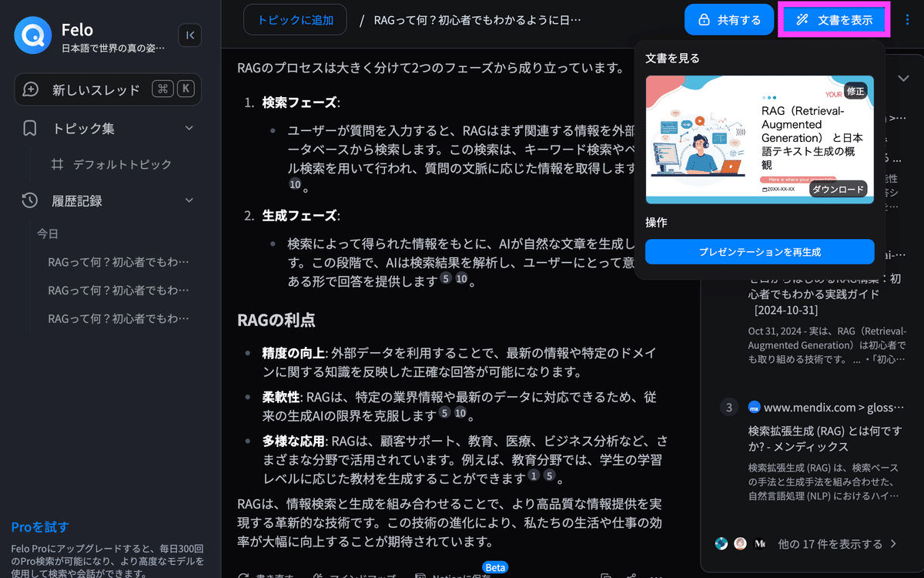Click 修正 on the slide thumbnail
This screenshot has width=924, height=578.
click(855, 91)
